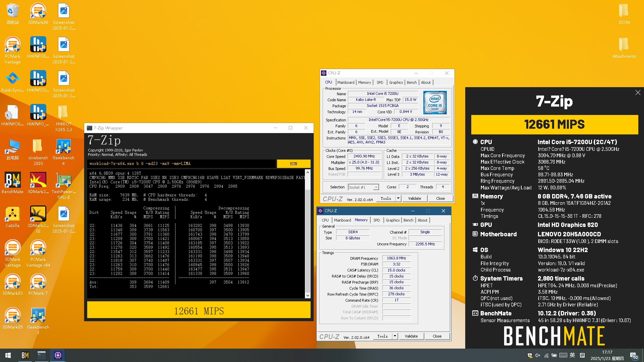
Task: Launch the BenchMate desktop shortcut
Action: pos(12,183)
